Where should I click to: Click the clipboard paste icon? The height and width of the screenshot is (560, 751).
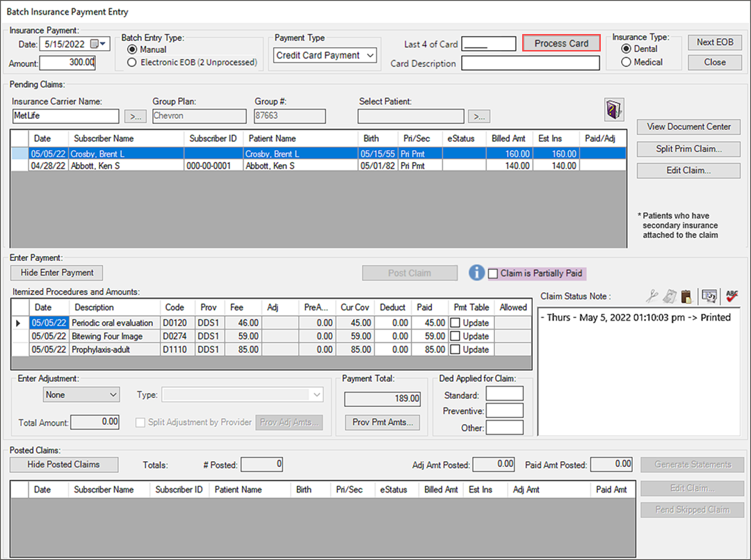pyautogui.click(x=686, y=296)
